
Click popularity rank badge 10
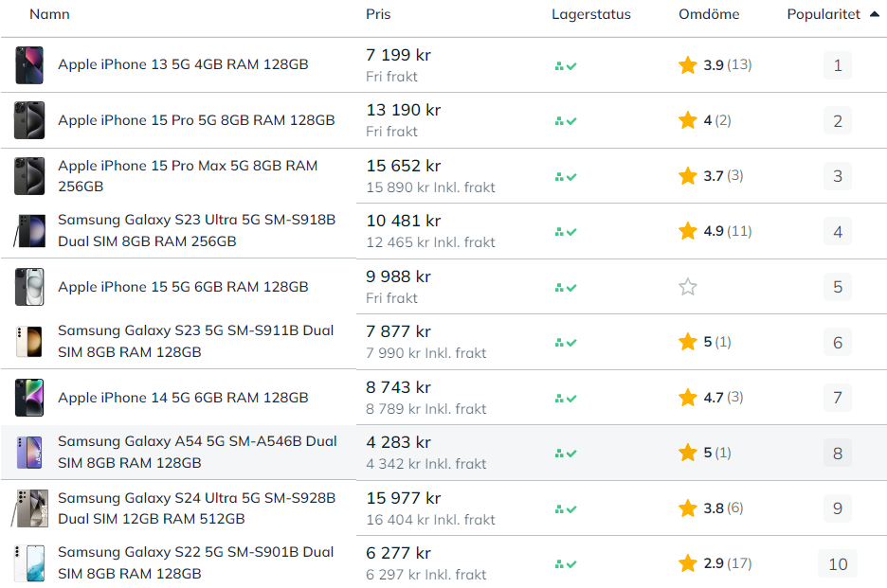838,564
